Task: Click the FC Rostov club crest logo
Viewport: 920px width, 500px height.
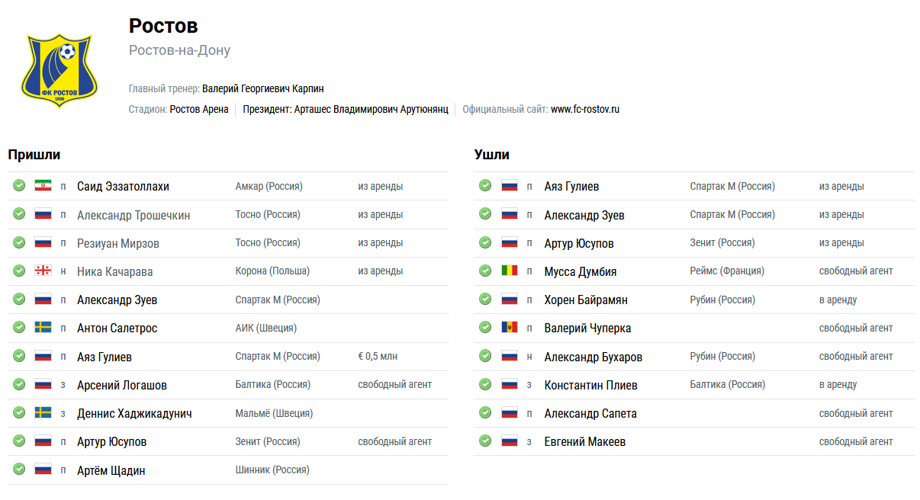Action: pos(59,70)
